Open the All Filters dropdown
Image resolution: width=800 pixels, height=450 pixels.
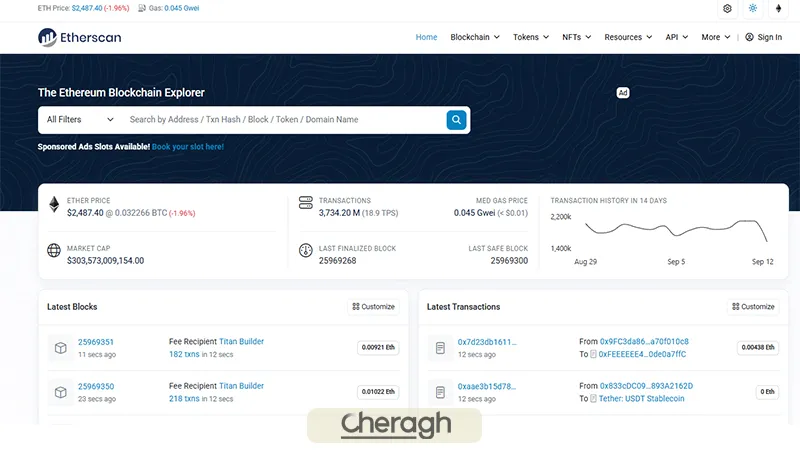(80, 119)
